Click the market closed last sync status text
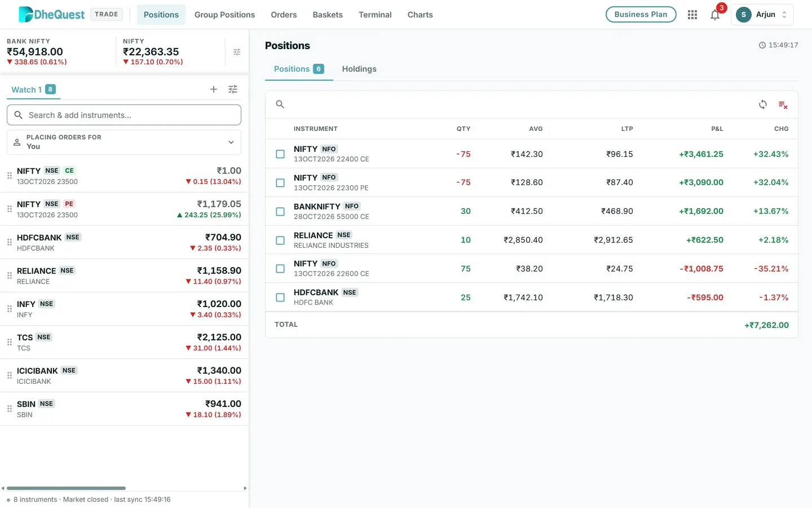Screen dimensions: 812x508 (x=92, y=500)
